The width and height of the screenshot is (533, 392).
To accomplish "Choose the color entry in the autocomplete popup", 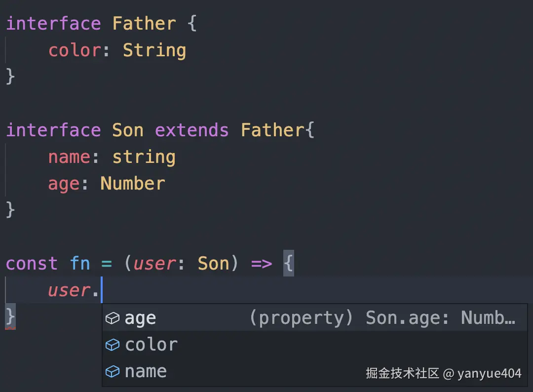I will (151, 345).
